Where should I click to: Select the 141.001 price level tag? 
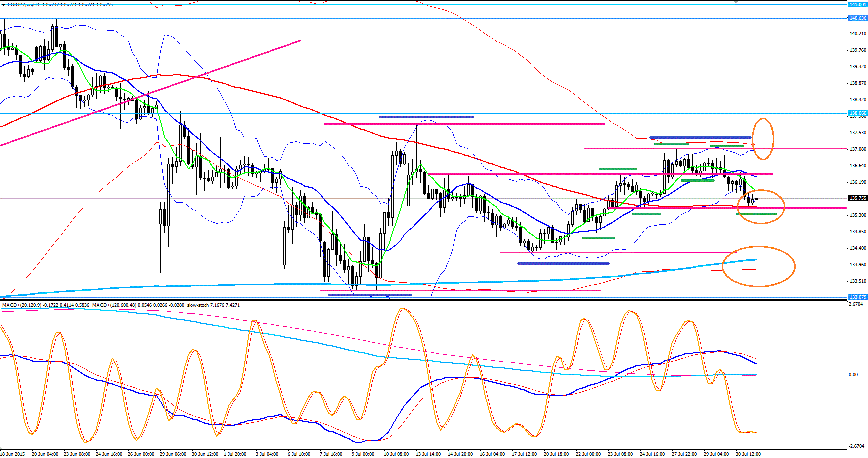click(858, 5)
